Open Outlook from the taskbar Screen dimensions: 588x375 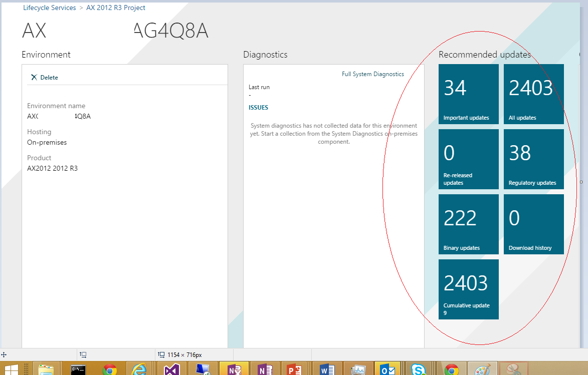coord(387,369)
